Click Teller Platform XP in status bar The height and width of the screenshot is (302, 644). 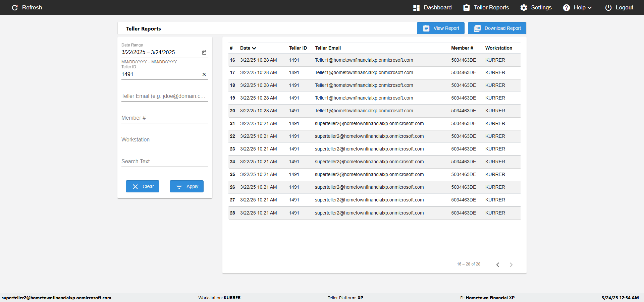click(x=345, y=298)
